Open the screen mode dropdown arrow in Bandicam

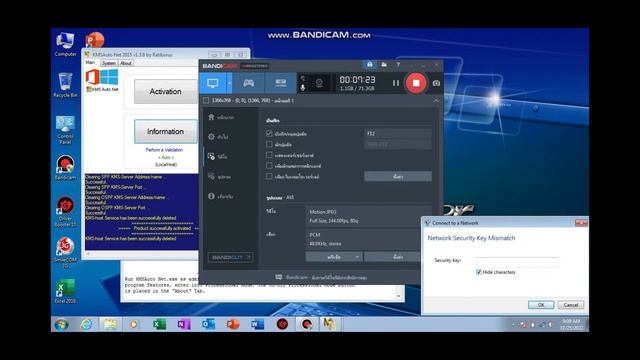click(229, 83)
